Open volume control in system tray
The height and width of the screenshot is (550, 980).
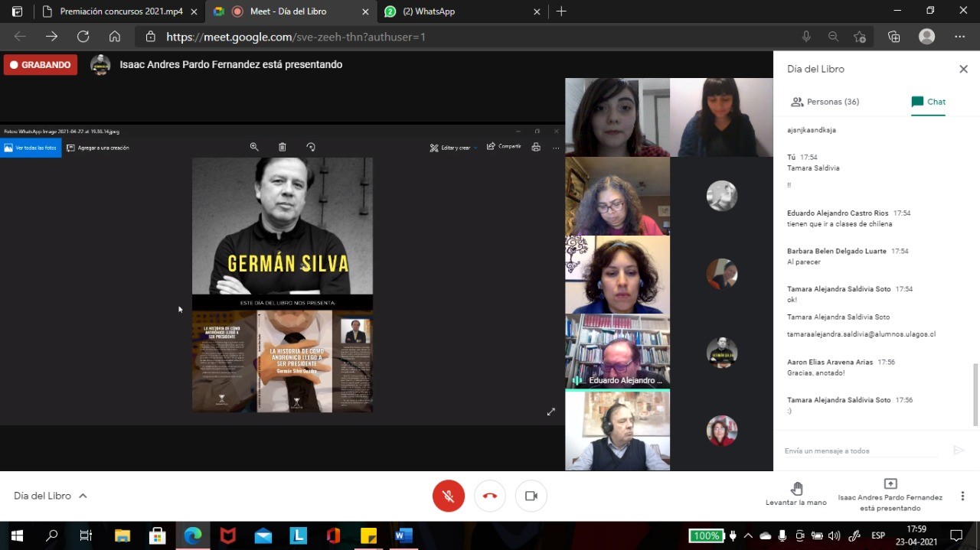[834, 535]
